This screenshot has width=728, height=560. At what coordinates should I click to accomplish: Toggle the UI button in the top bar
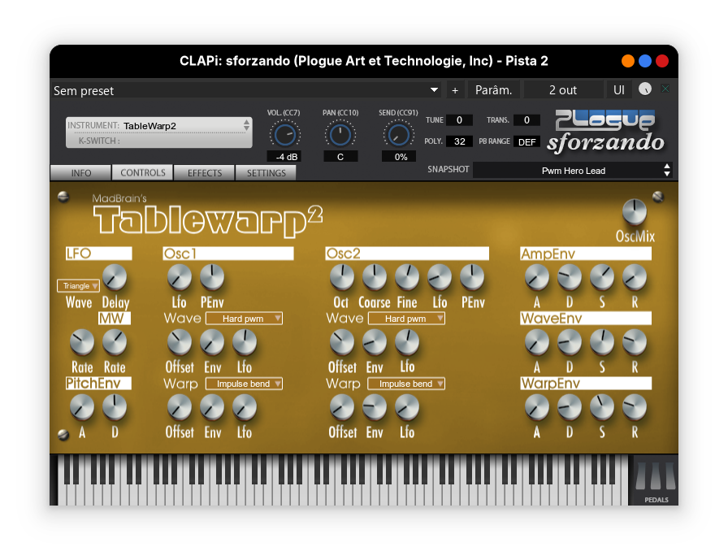[x=619, y=90]
